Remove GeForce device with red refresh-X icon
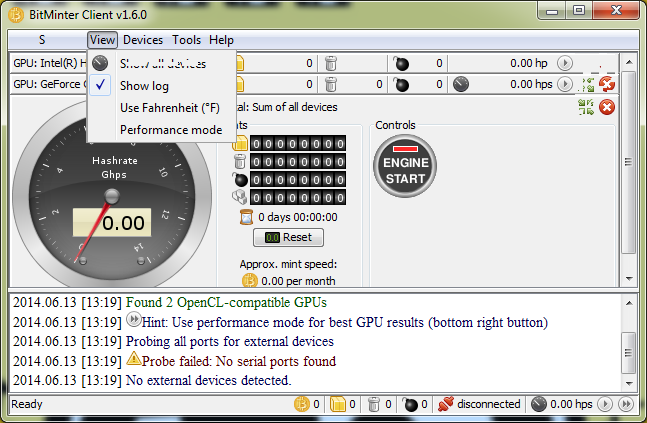Viewport: 647px width, 423px height. pyautogui.click(x=607, y=85)
